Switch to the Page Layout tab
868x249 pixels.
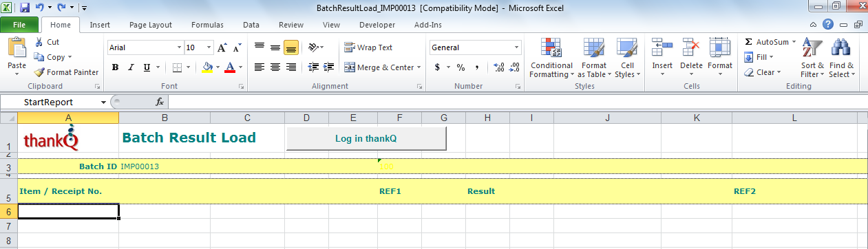[151, 25]
